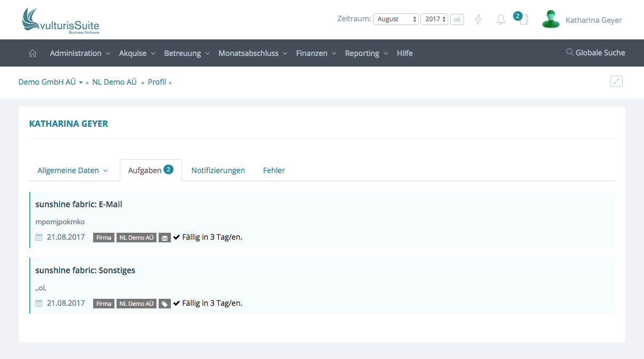The width and height of the screenshot is (644, 359).
Task: Open the task list icon with badge
Action: [x=523, y=20]
